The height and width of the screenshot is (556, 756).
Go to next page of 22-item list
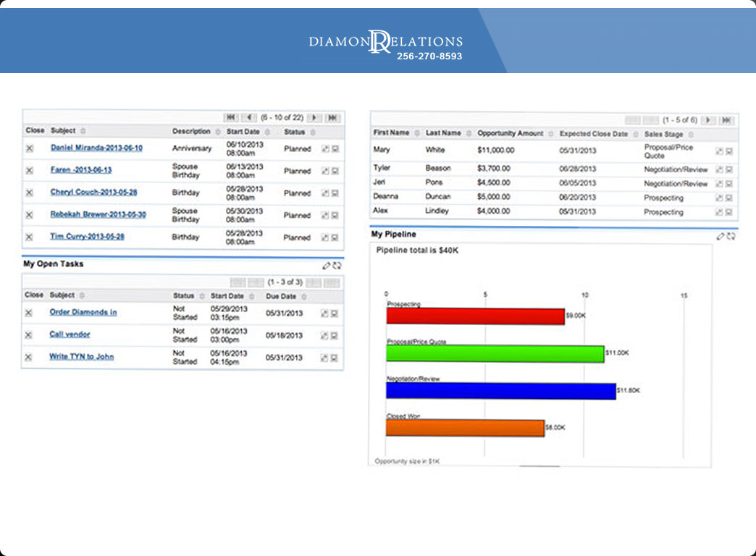(314, 118)
